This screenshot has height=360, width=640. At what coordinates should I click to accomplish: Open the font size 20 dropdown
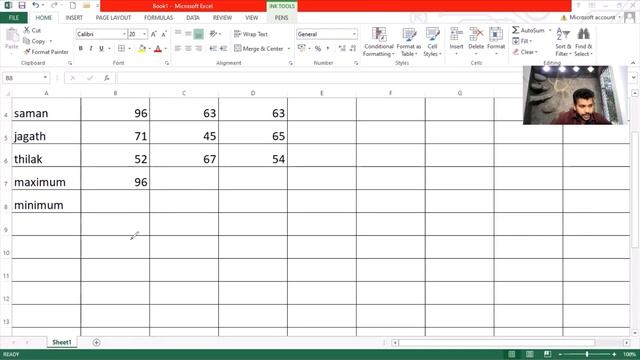(144, 34)
